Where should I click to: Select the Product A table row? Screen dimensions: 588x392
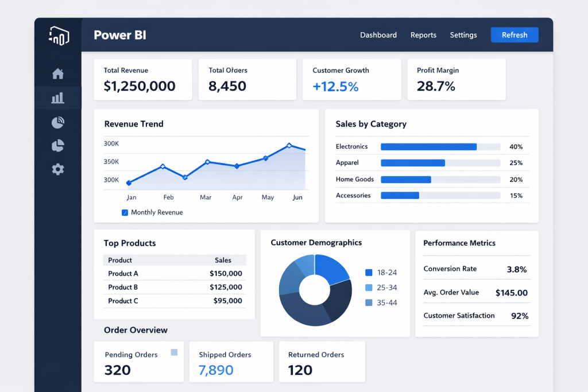tap(175, 274)
